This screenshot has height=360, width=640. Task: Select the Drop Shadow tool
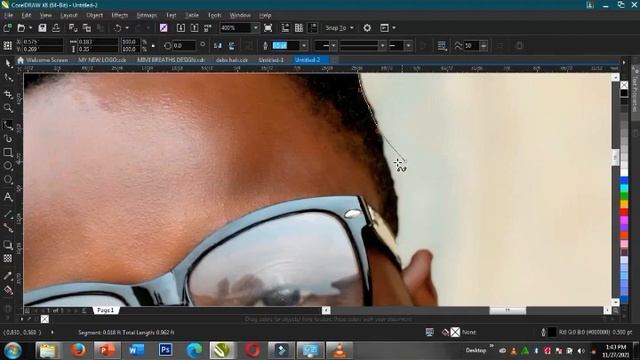click(x=8, y=244)
